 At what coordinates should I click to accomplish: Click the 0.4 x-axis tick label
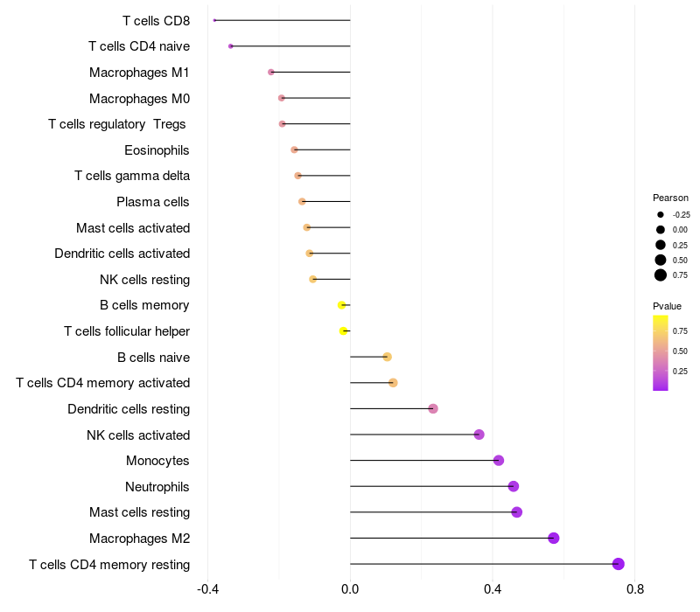tap(493, 590)
